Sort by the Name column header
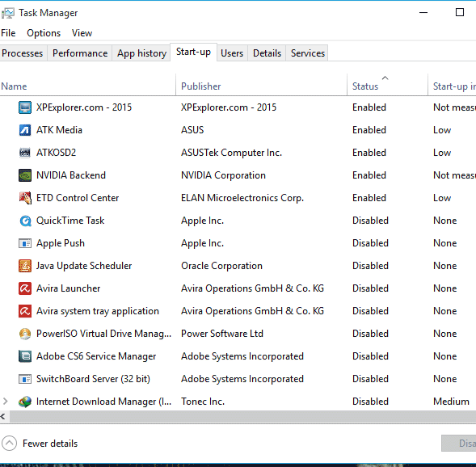The width and height of the screenshot is (476, 467). point(88,85)
